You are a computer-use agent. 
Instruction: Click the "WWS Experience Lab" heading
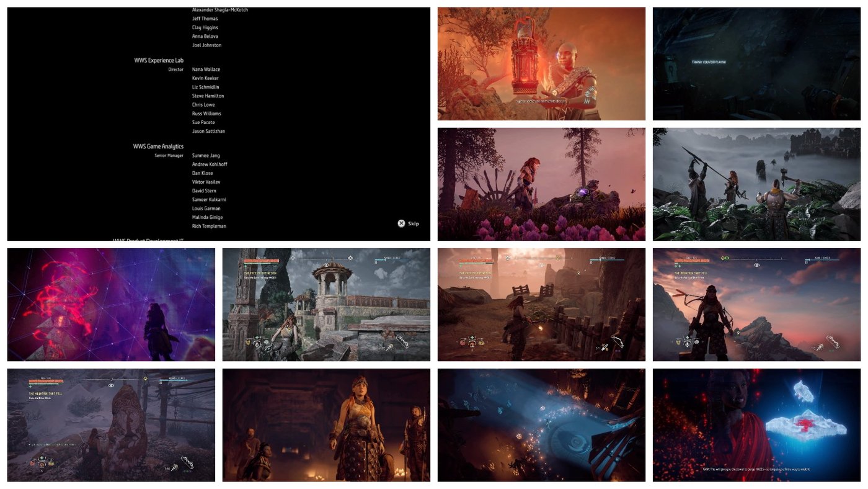click(x=159, y=60)
